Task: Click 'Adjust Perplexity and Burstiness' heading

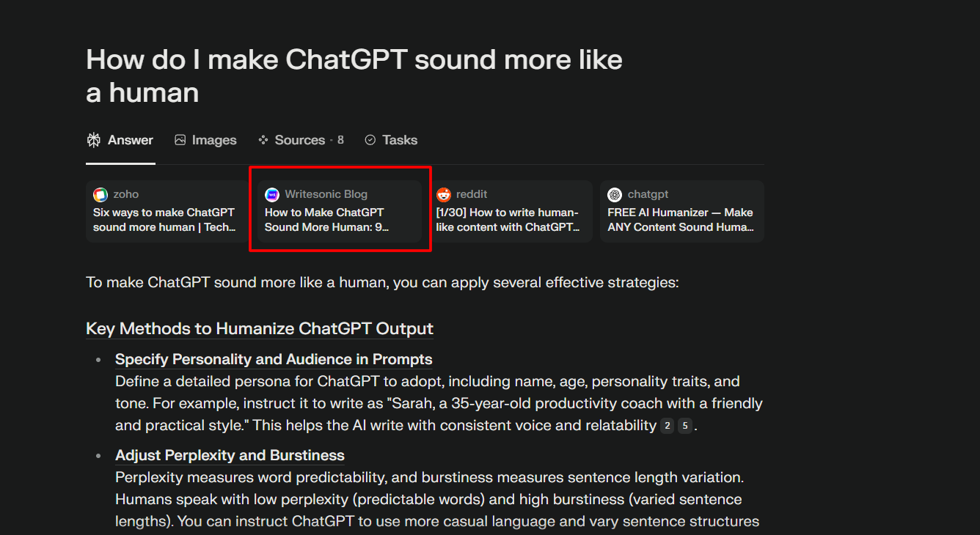Action: (230, 455)
